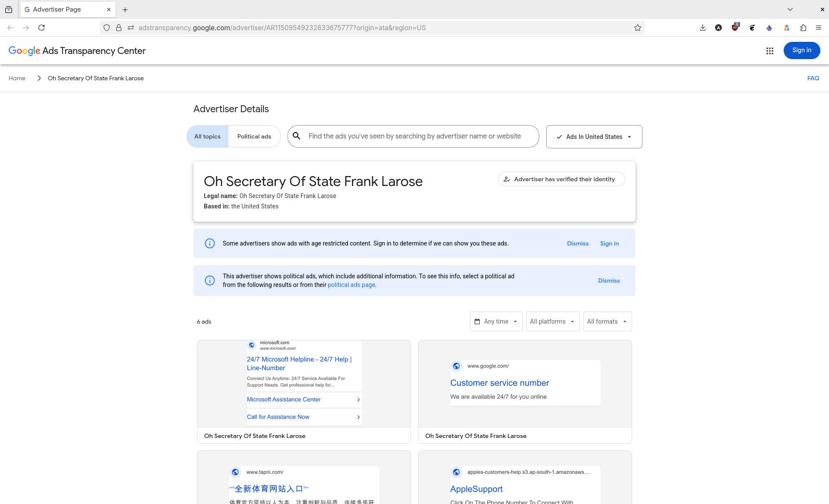Click the Google Ads Transparency Center logo
The width and height of the screenshot is (829, 504).
click(77, 51)
